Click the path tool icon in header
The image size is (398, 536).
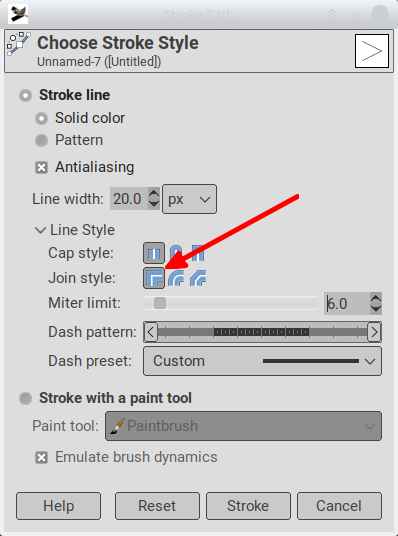pyautogui.click(x=18, y=43)
